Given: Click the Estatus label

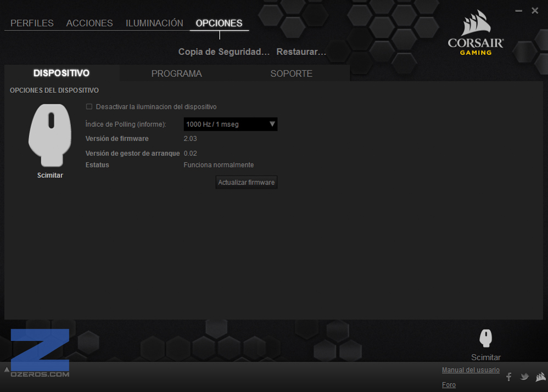Looking at the screenshot, I should tap(97, 165).
